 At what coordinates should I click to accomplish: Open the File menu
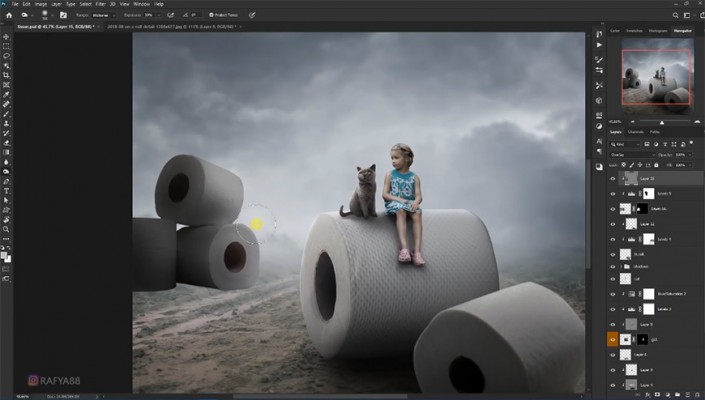tap(15, 4)
